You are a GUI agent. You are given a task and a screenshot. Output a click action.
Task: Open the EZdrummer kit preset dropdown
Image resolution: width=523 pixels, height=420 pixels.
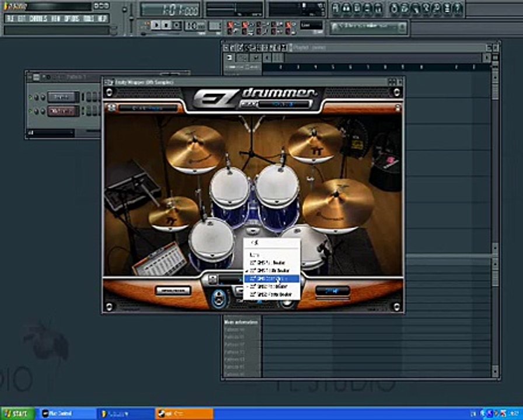[148, 108]
